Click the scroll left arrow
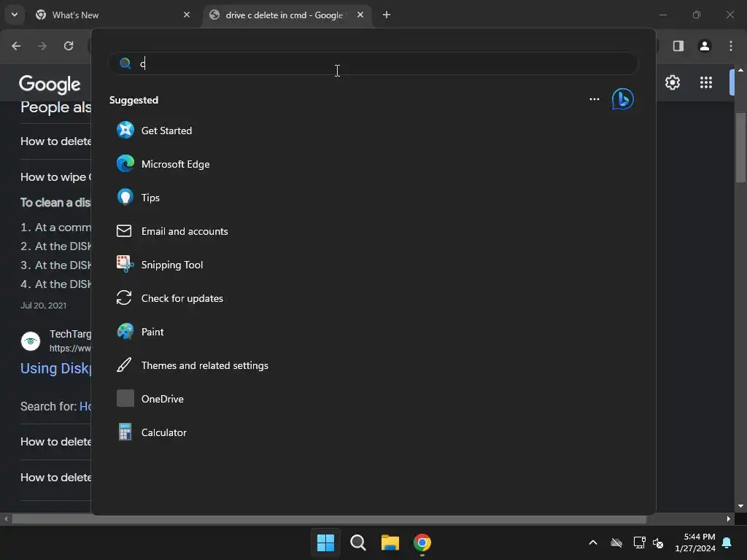 click(x=6, y=519)
